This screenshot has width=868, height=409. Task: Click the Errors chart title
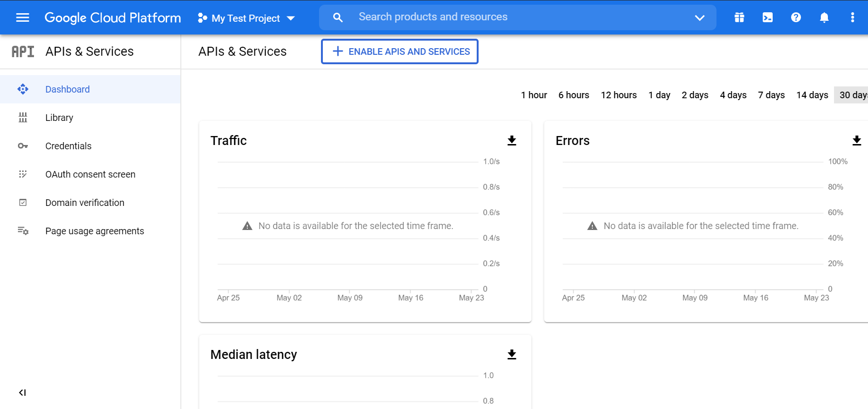click(573, 141)
